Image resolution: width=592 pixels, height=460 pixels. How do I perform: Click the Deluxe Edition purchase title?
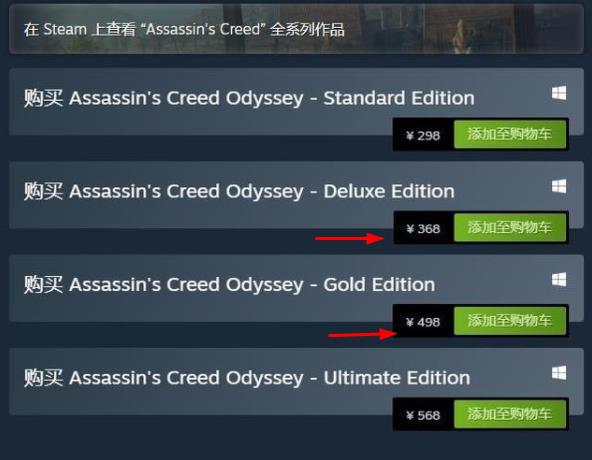coord(239,191)
